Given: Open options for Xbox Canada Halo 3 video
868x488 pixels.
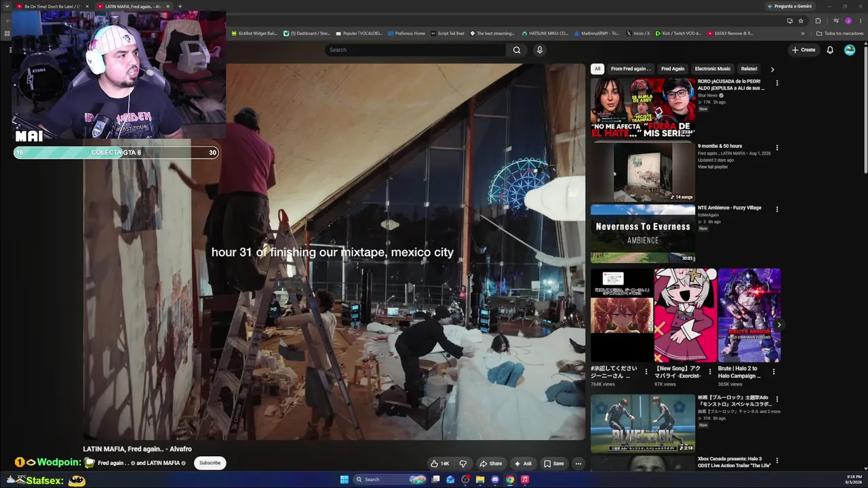Looking at the screenshot, I should (777, 462).
